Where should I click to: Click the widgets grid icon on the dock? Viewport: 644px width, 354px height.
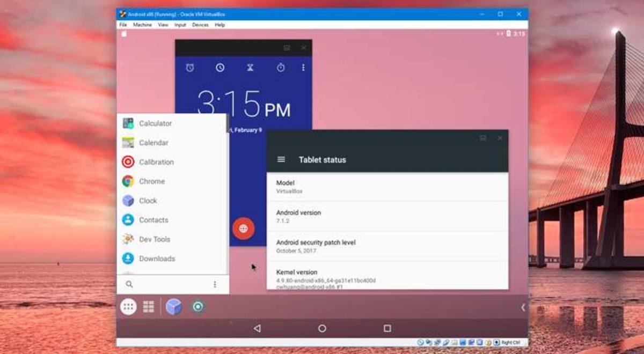[149, 307]
